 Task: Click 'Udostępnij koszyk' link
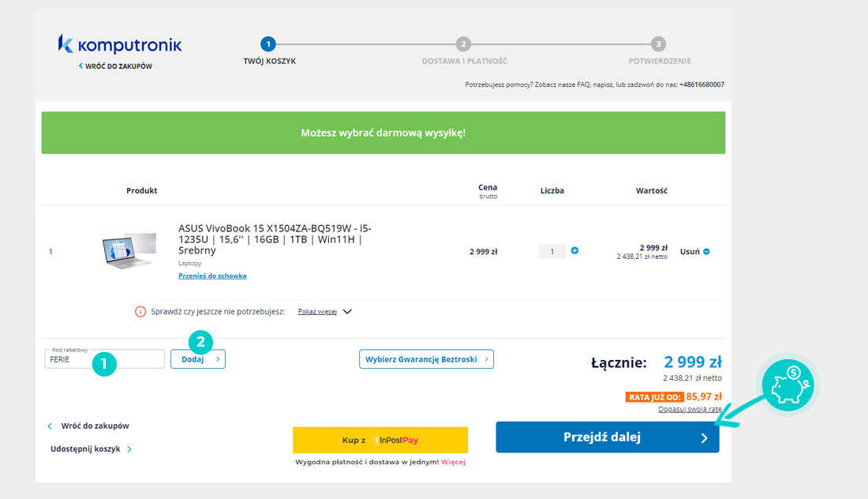coord(91,449)
